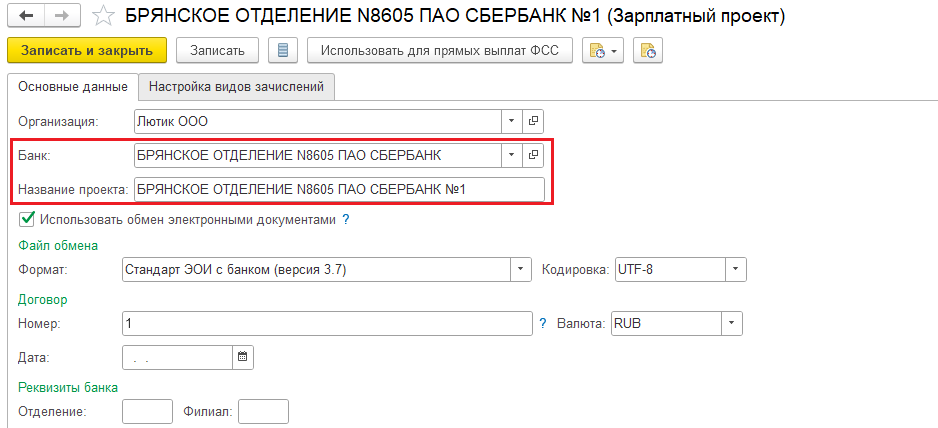Click the last toolbar document-clock icon

click(648, 51)
